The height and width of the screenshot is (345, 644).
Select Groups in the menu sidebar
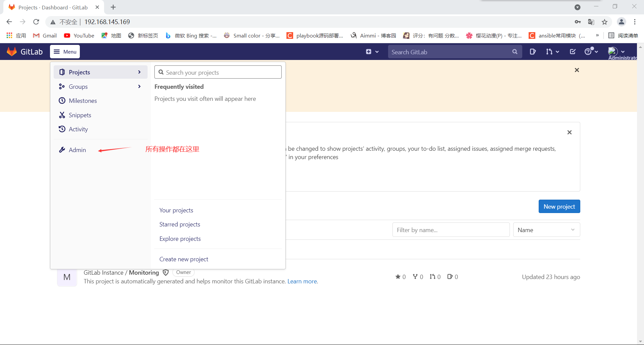(x=101, y=86)
